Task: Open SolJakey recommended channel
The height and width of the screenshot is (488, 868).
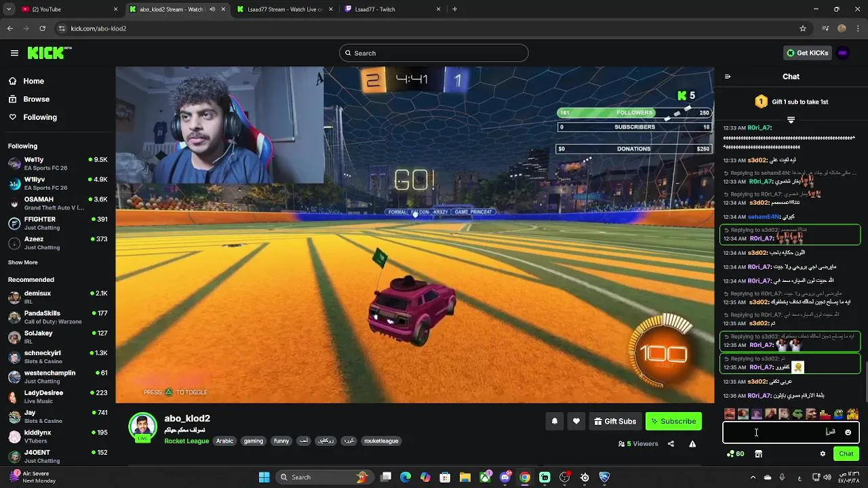Action: [x=58, y=337]
